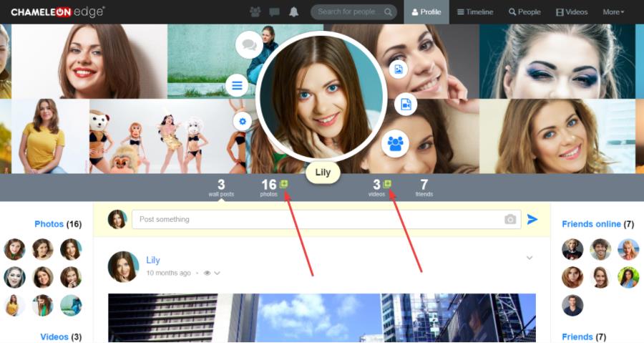Open the More dropdown in navbar
The width and height of the screenshot is (644, 343).
[x=613, y=12]
